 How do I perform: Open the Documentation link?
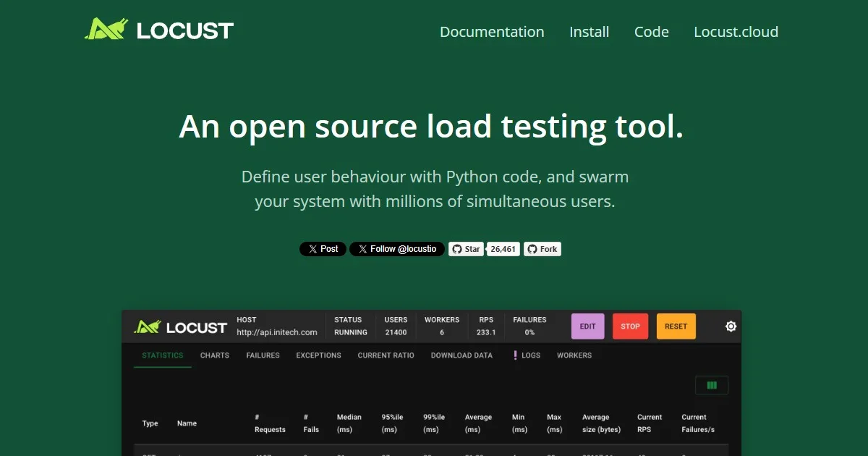tap(492, 32)
